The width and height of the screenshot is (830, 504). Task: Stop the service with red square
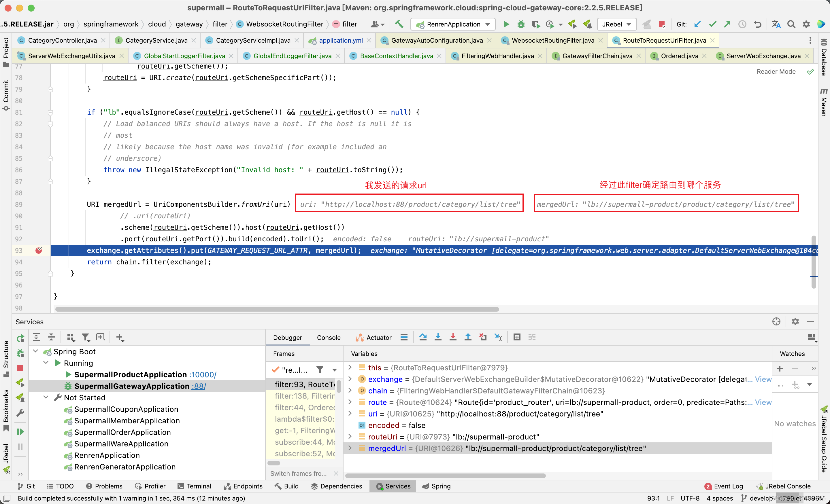(x=20, y=368)
